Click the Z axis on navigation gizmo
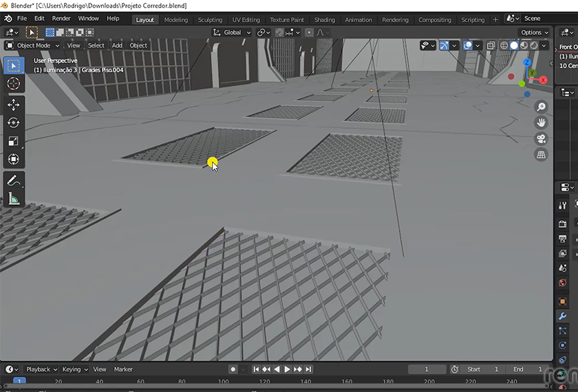Viewport: 578px width, 392px height. (x=527, y=63)
